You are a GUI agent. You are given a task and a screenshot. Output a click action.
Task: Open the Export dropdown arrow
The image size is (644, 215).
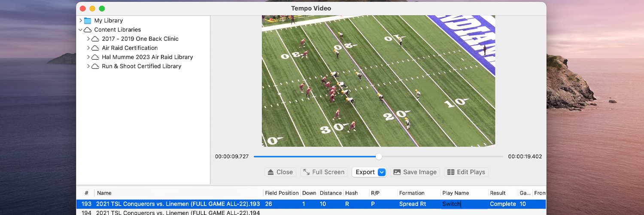point(382,172)
